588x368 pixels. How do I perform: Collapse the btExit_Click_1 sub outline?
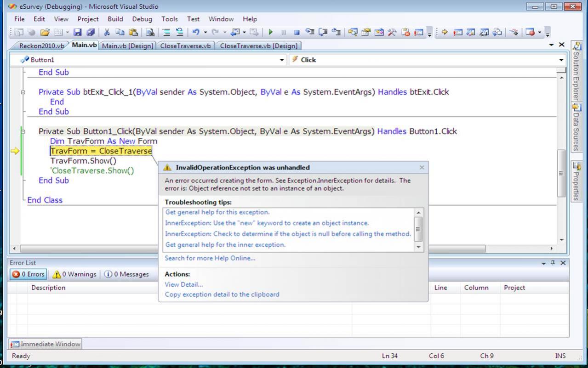coord(23,92)
